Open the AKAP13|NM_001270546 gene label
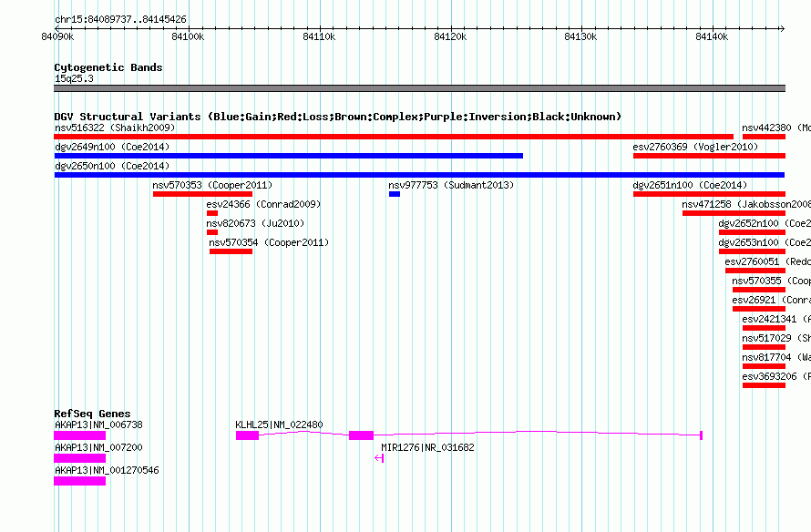Viewport: 811px width, 532px height. [107, 470]
